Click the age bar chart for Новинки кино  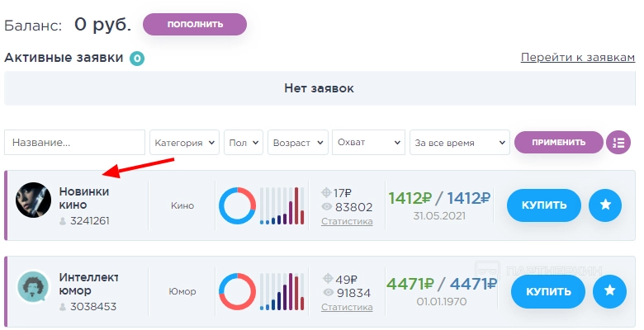coord(282,205)
